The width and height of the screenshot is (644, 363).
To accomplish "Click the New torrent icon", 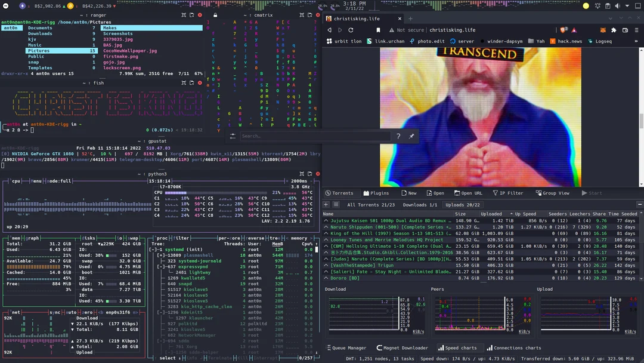I will 403,192.
